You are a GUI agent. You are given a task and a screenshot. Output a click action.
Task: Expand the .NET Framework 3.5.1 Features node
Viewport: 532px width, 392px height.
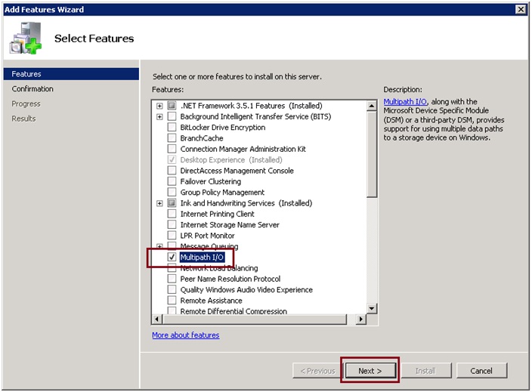(159, 106)
